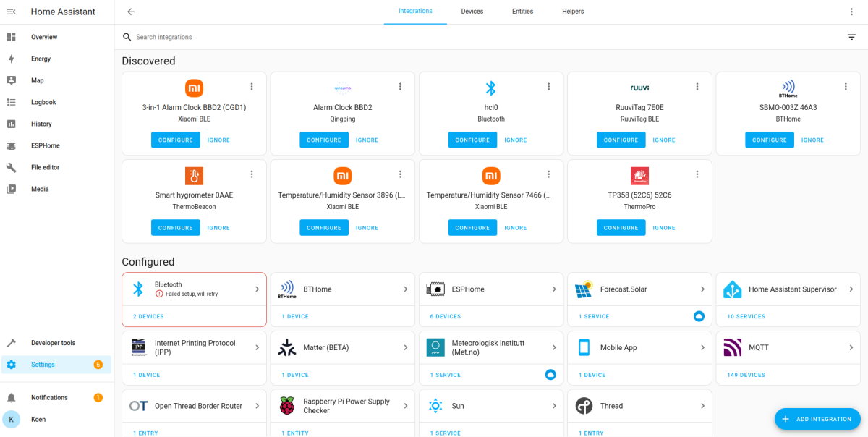This screenshot has height=437, width=868.
Task: Configure Temperature/Humidity Sensor 7466
Action: pyautogui.click(x=472, y=227)
